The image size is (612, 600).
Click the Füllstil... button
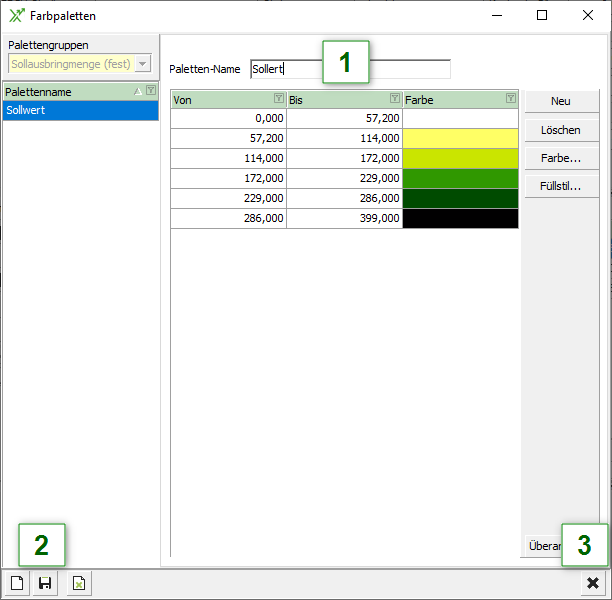[561, 186]
